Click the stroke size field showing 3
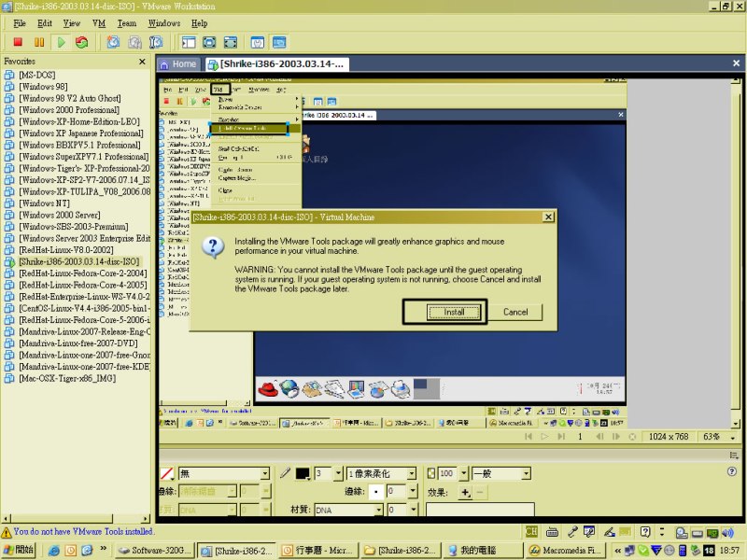Image resolution: width=747 pixels, height=560 pixels. (x=323, y=473)
